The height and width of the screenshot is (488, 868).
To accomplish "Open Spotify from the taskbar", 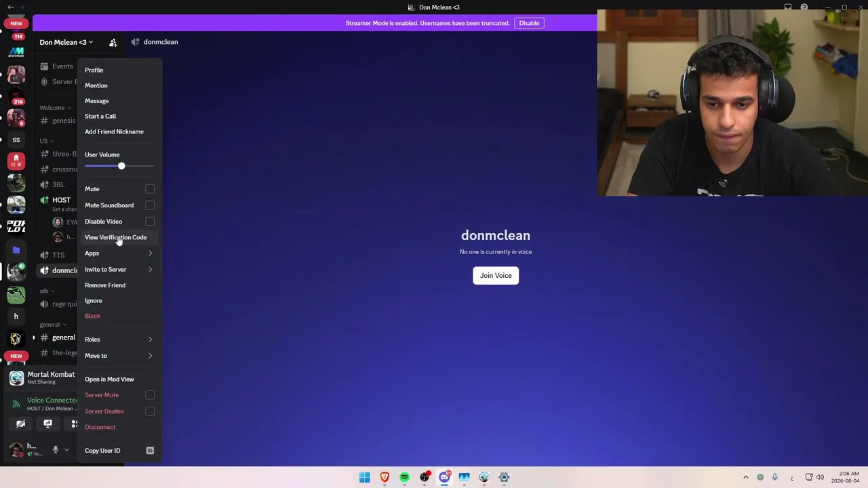I will [x=404, y=477].
